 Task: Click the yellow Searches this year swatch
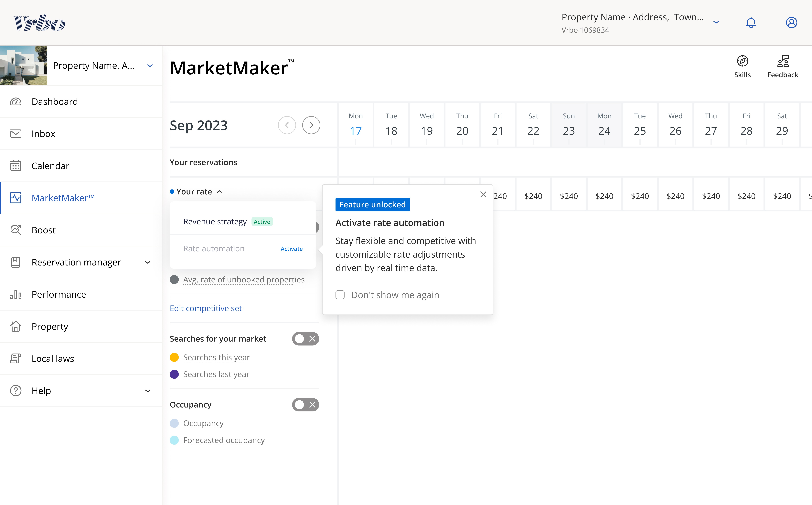pos(174,357)
